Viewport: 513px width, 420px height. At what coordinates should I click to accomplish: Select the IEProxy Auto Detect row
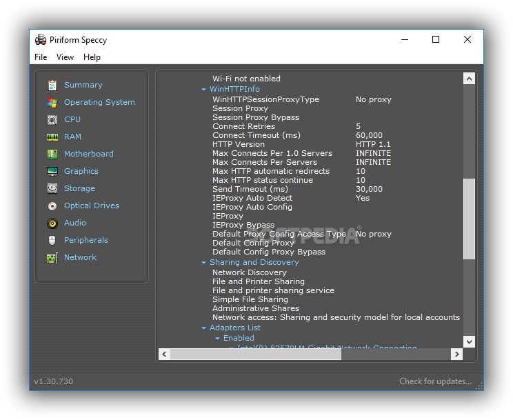pyautogui.click(x=291, y=198)
